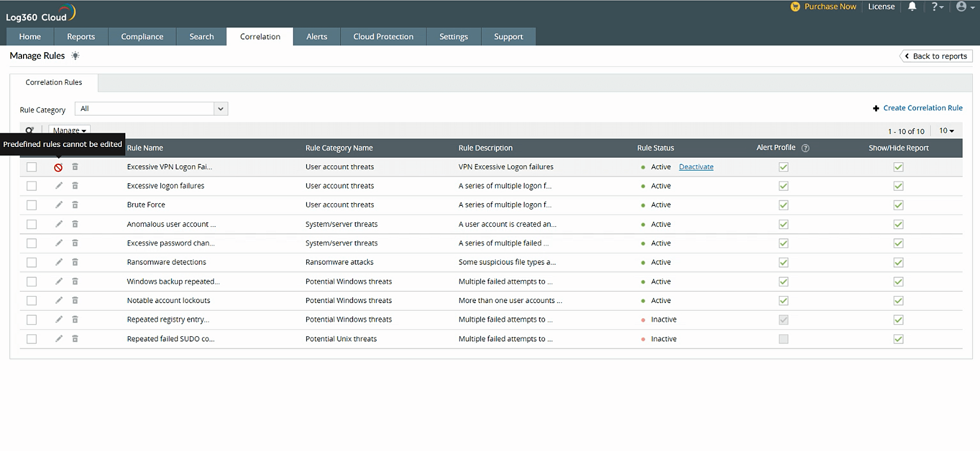Click trash icon for Notable account lockouts
980x451 pixels.
coord(75,300)
